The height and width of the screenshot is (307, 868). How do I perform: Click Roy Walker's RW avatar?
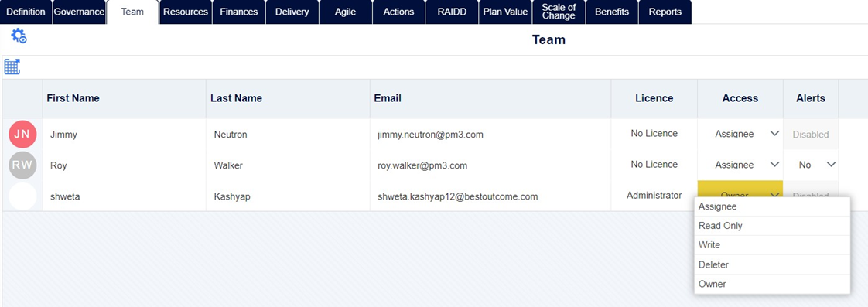[22, 165]
